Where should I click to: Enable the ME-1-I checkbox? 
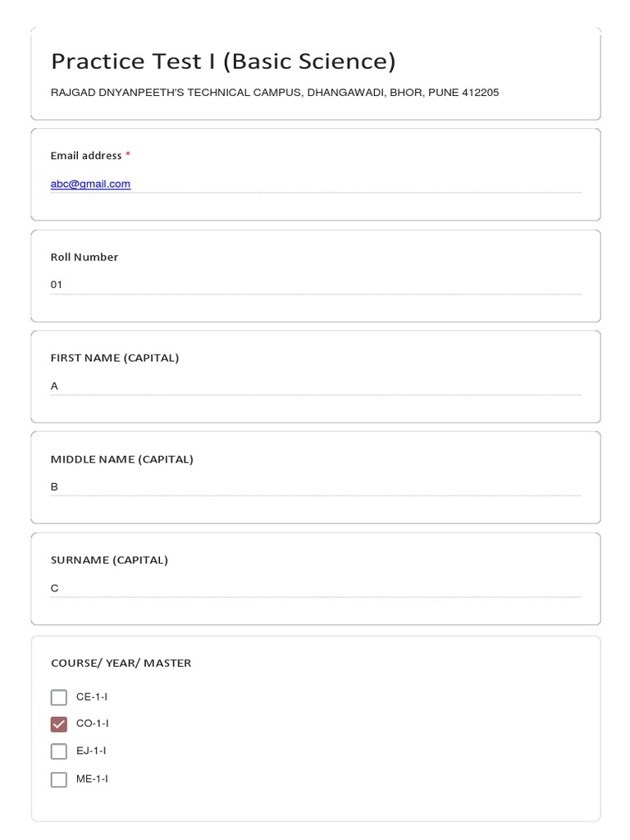click(x=58, y=779)
